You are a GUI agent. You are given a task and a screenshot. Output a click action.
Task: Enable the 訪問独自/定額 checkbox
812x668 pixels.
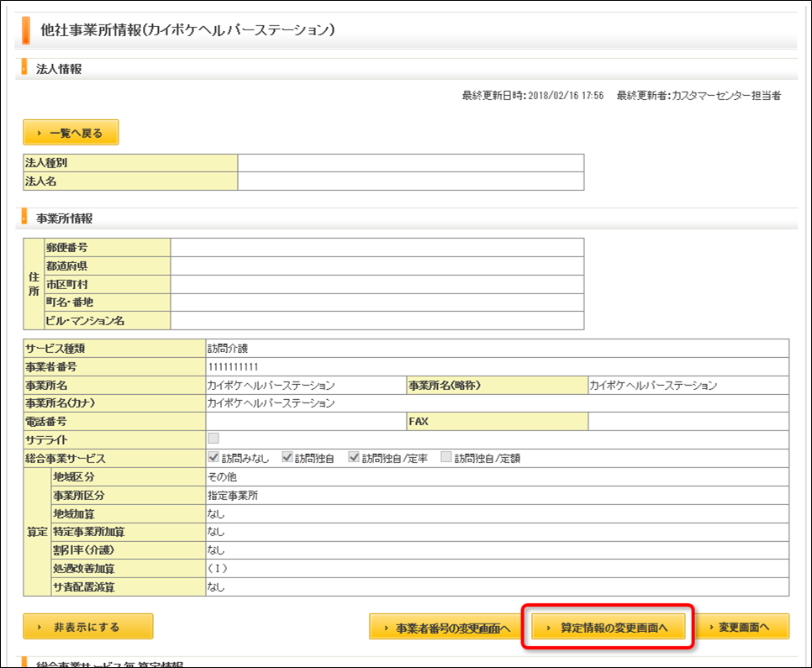click(446, 457)
